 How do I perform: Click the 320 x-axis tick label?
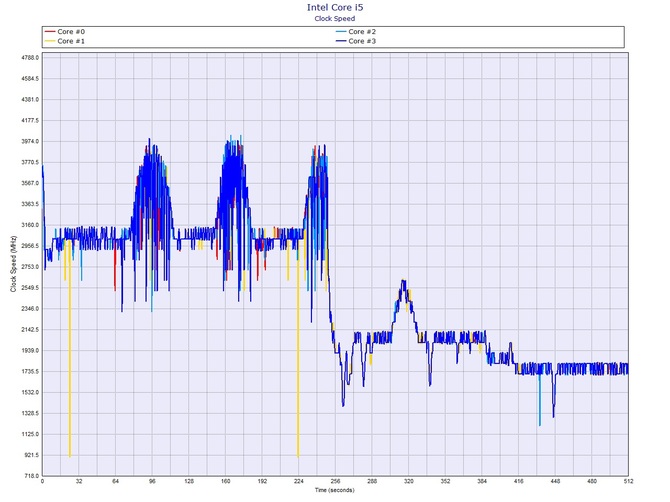click(x=408, y=481)
